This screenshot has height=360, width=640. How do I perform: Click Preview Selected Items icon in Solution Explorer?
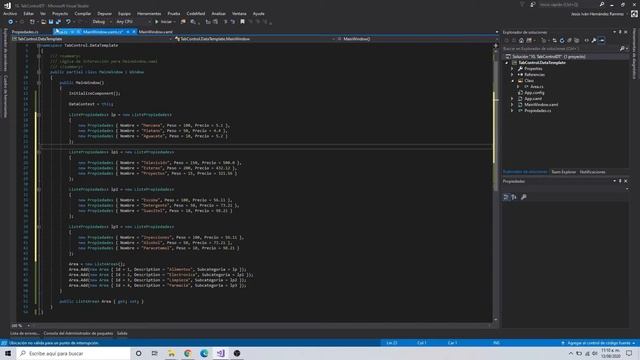click(x=602, y=40)
